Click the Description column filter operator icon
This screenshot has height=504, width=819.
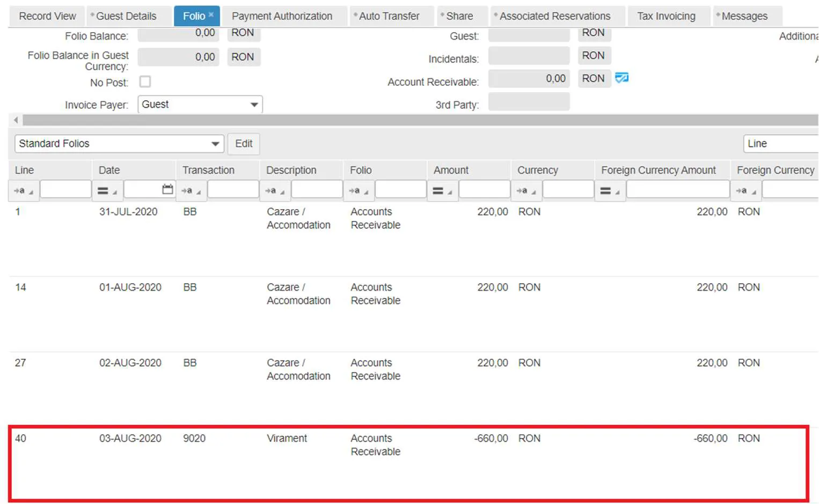[x=274, y=190]
